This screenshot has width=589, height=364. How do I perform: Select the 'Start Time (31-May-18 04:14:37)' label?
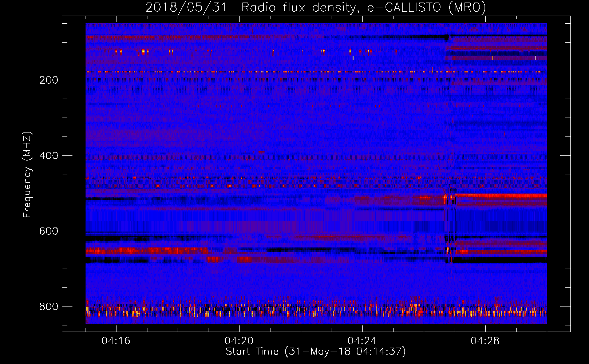(316, 352)
